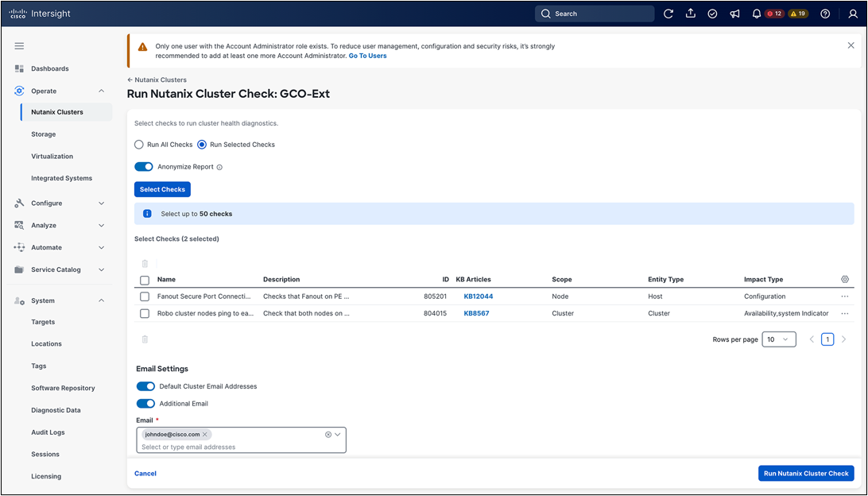
Task: Open the user profile icon
Action: (x=852, y=14)
